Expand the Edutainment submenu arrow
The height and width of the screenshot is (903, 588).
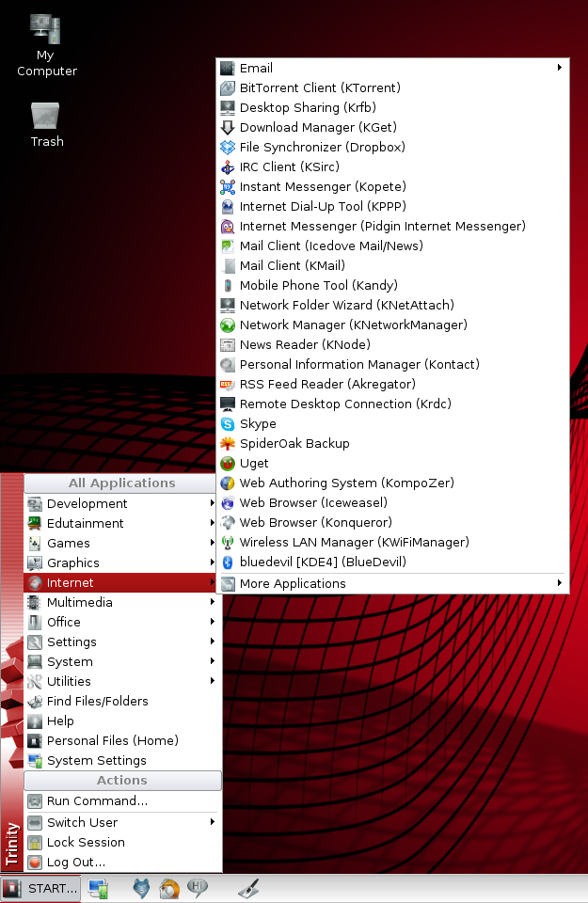pos(213,523)
